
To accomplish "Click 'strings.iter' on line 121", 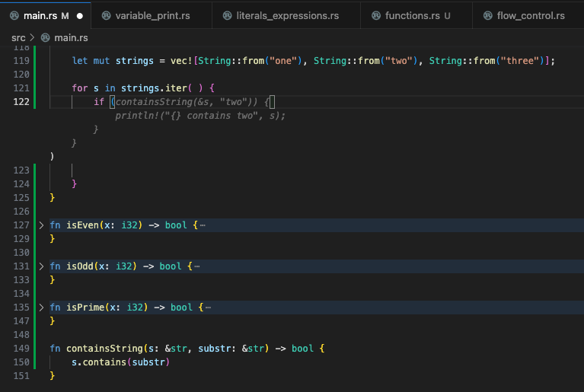I will point(155,88).
